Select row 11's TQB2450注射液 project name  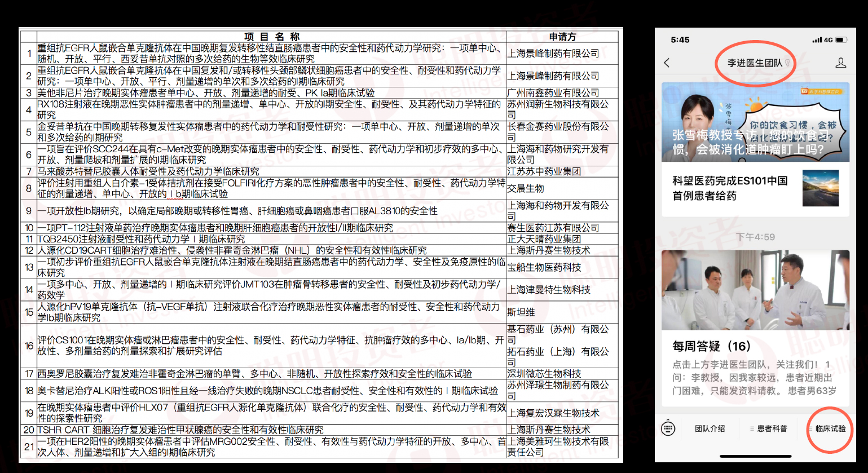tap(272, 239)
